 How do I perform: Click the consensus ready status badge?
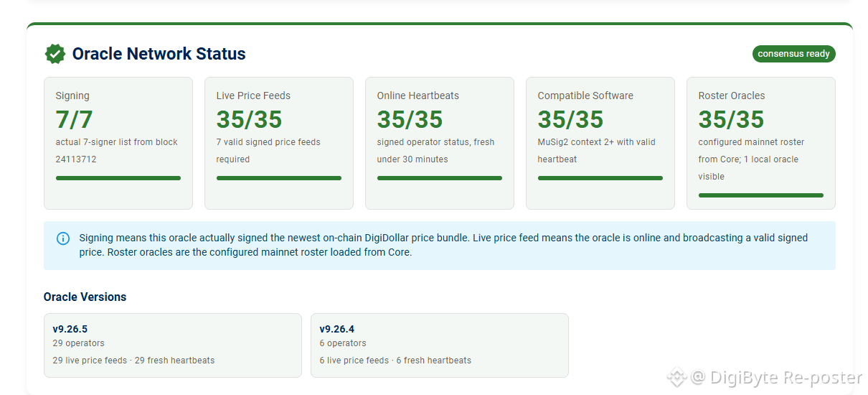pyautogui.click(x=793, y=54)
